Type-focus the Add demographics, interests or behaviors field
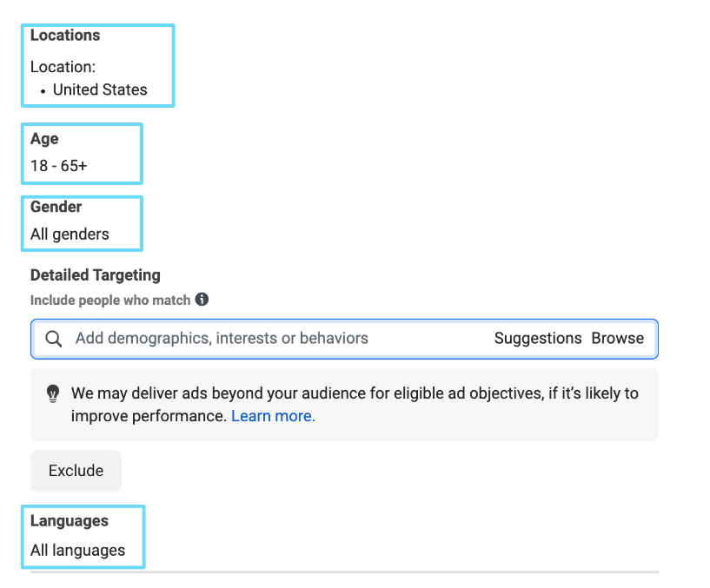The image size is (710, 588). tap(261, 339)
